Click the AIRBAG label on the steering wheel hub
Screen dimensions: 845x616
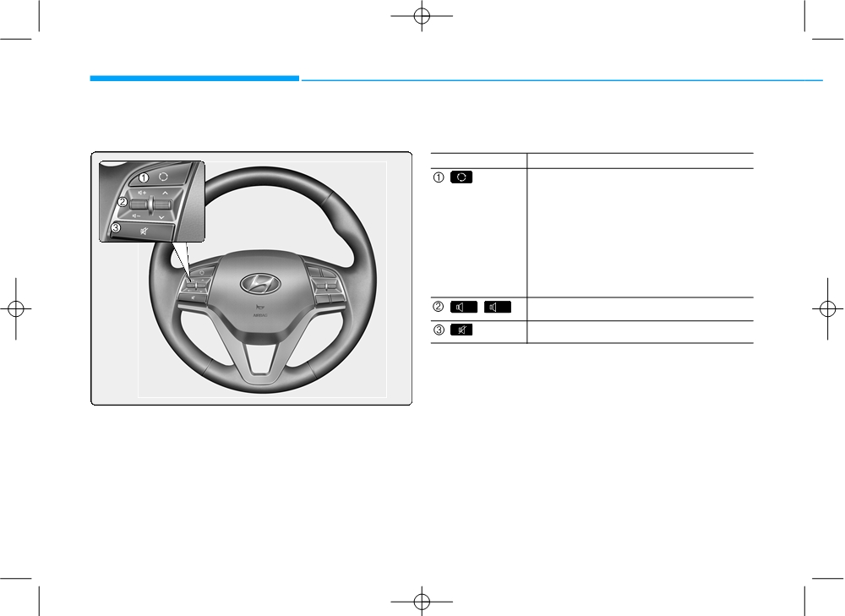(x=260, y=314)
